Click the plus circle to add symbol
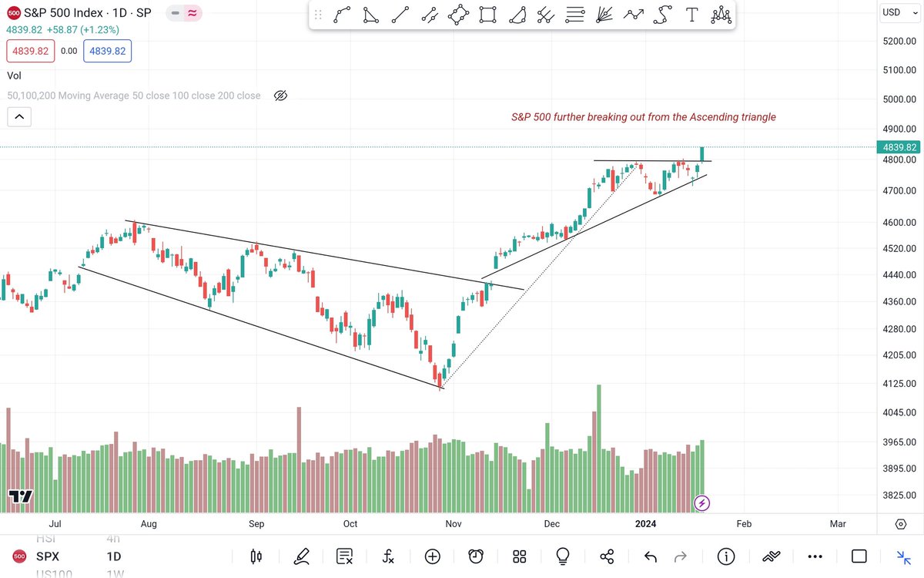Screen dimensions: 924x578 tap(432, 556)
